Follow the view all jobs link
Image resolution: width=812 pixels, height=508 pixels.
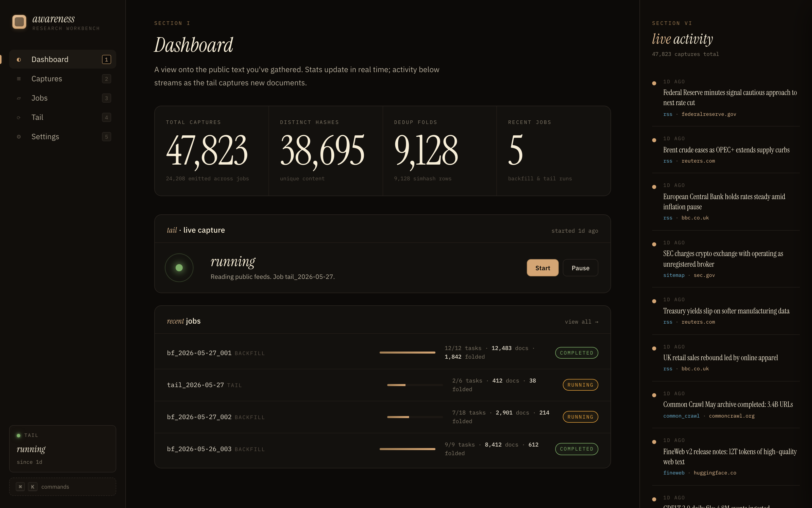point(582,322)
